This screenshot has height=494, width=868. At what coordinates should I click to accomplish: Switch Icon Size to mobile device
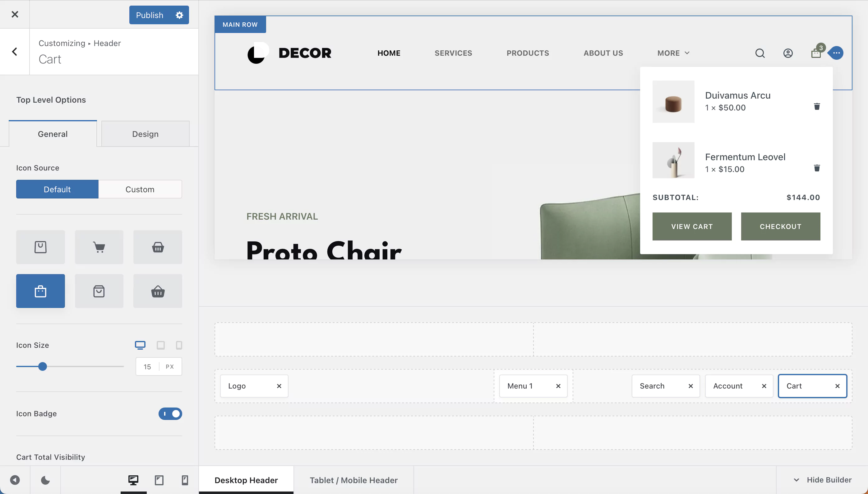(x=179, y=345)
